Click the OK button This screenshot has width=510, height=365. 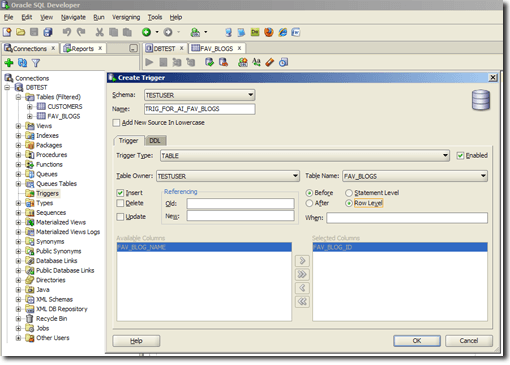[417, 341]
